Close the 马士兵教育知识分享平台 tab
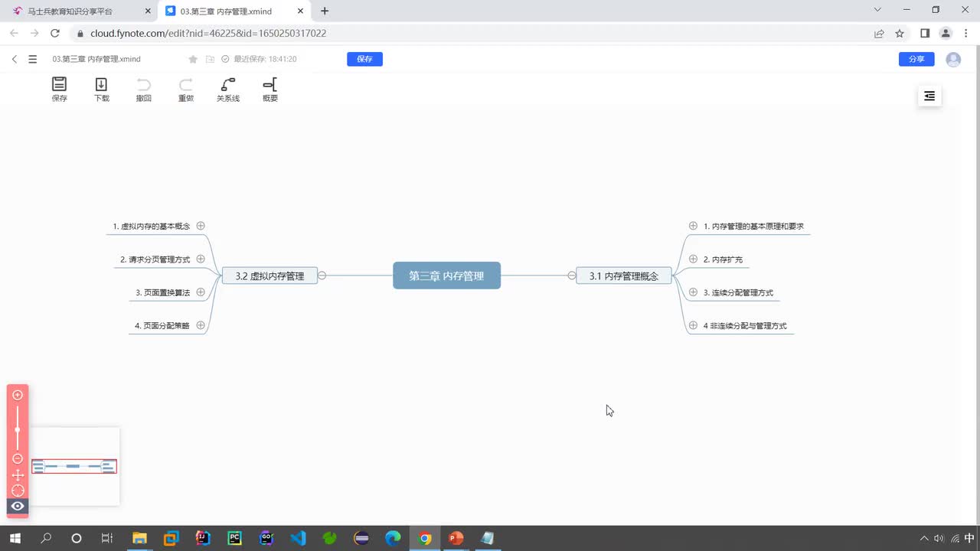Viewport: 980px width, 551px height. [x=148, y=11]
